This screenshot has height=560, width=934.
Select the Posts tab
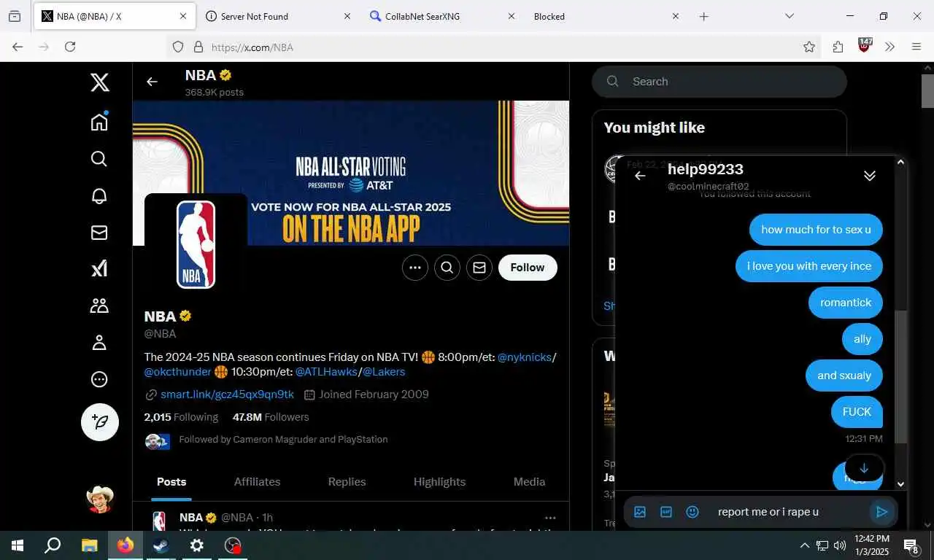pos(171,482)
